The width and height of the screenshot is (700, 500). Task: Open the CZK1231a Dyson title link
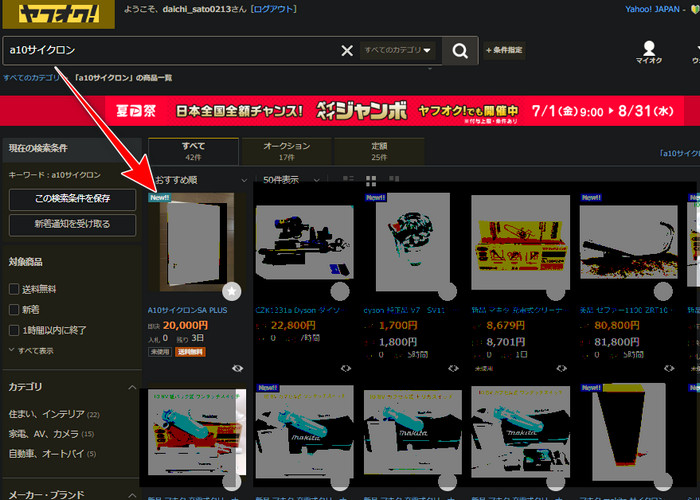point(298,310)
